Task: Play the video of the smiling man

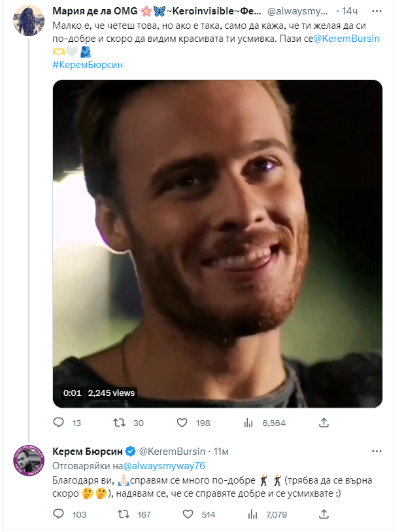Action: 217,243
